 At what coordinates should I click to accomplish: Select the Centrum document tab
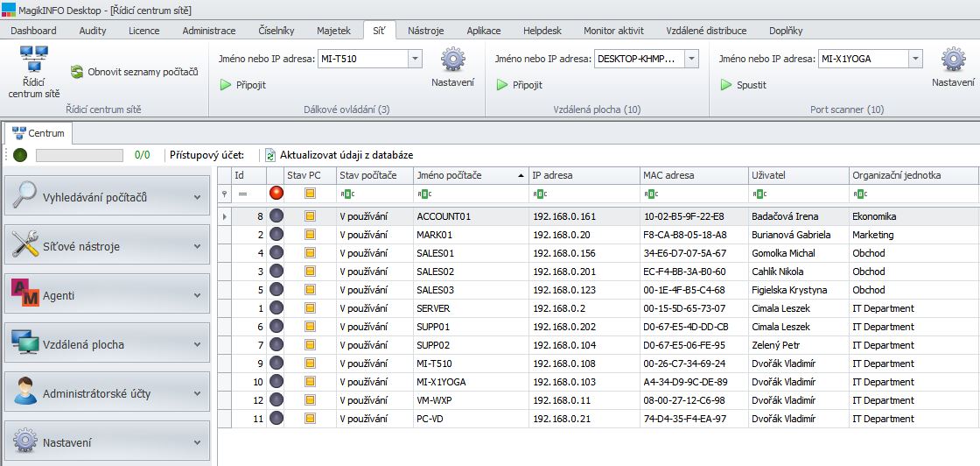(x=38, y=132)
